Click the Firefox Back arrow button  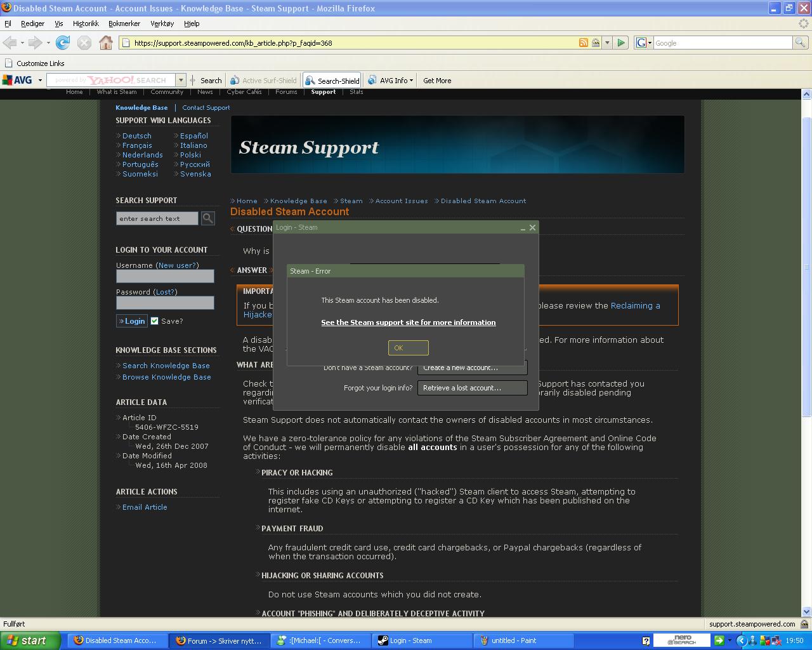[10, 43]
